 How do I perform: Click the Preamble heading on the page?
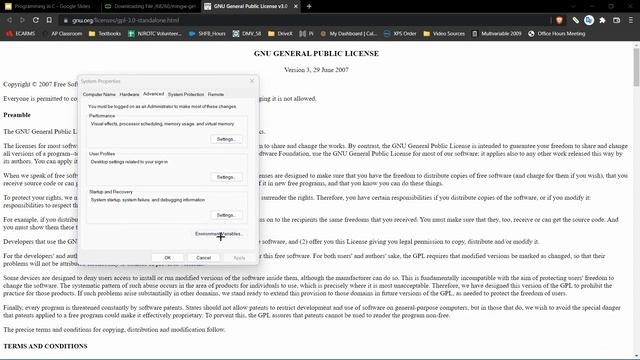click(x=17, y=115)
